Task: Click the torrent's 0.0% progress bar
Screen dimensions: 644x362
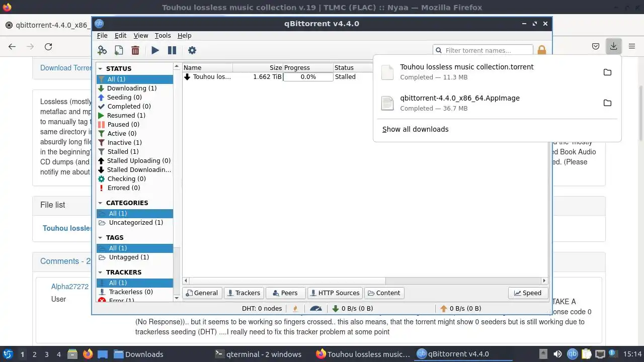Action: (308, 77)
